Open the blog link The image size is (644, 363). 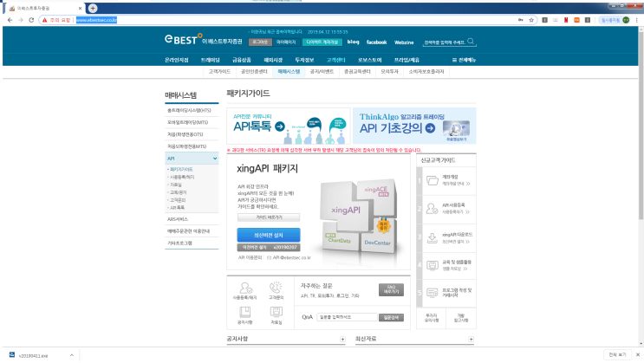pos(354,42)
